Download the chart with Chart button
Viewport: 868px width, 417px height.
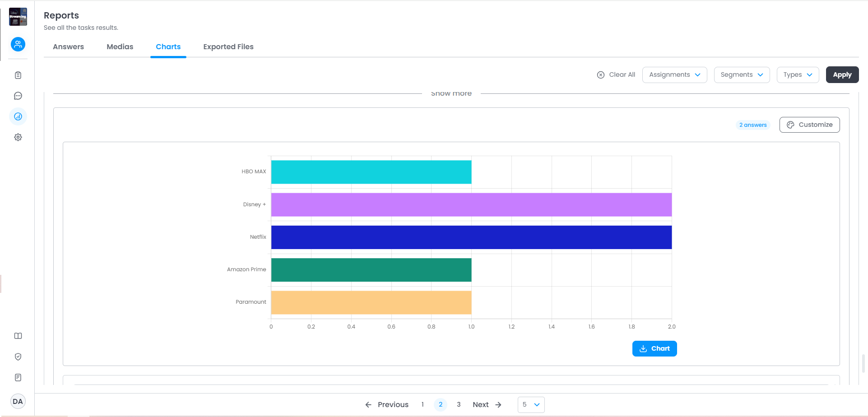coord(654,348)
